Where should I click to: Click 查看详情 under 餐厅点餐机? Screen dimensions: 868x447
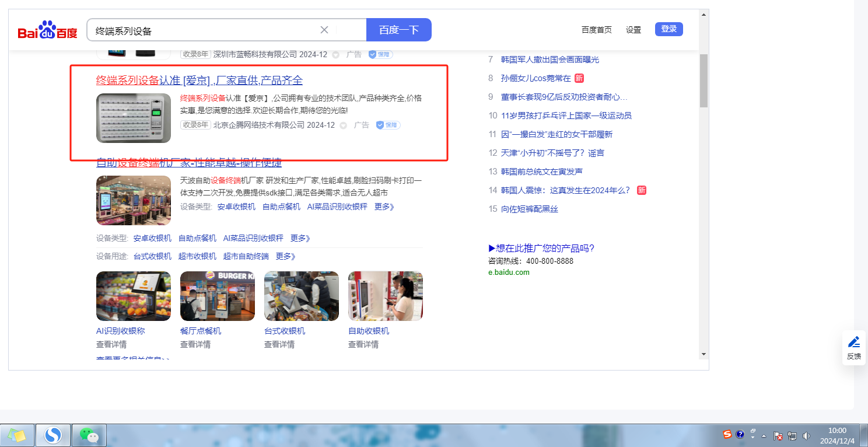[x=197, y=344]
